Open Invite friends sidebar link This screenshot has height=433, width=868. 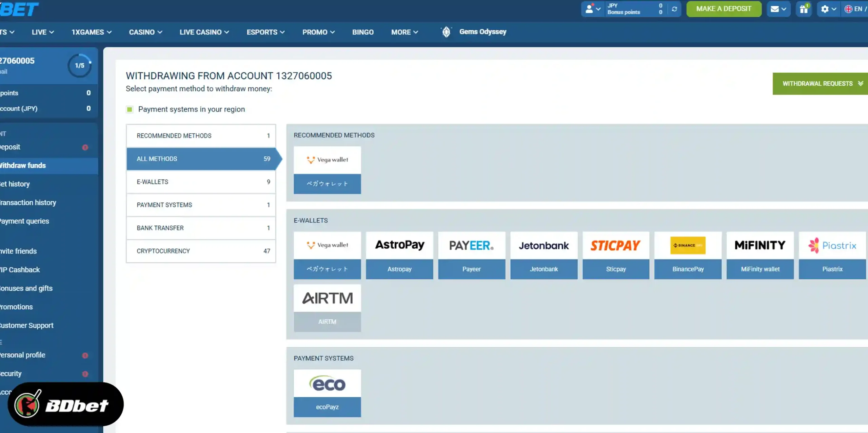click(18, 251)
